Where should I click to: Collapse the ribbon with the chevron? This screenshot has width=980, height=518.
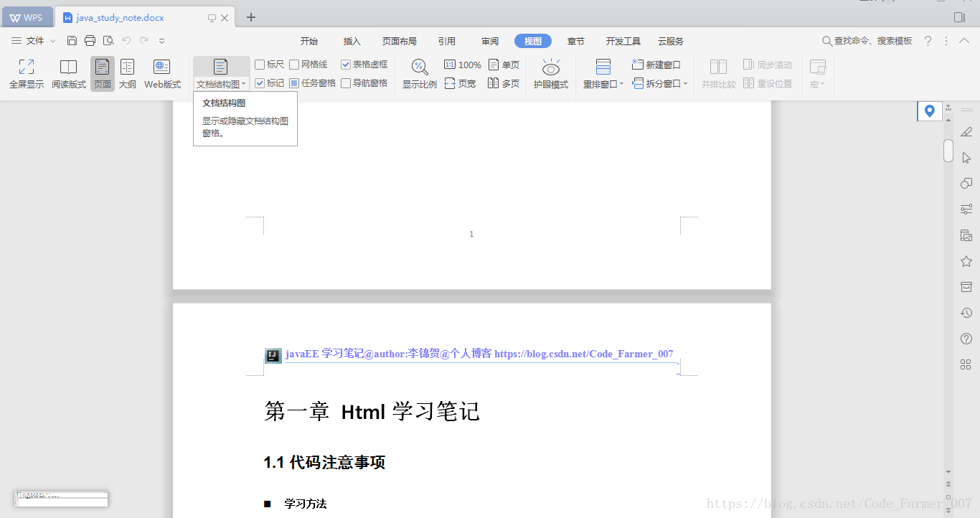click(x=965, y=41)
